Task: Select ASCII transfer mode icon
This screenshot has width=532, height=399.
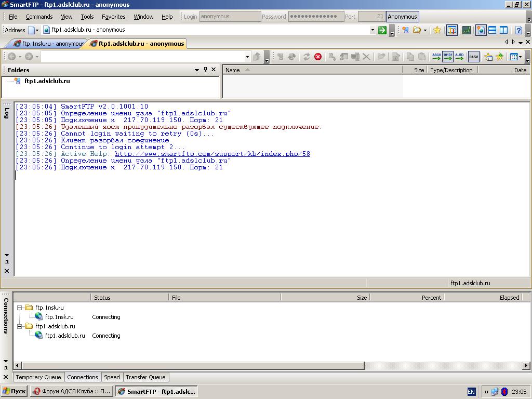Action: (436, 57)
